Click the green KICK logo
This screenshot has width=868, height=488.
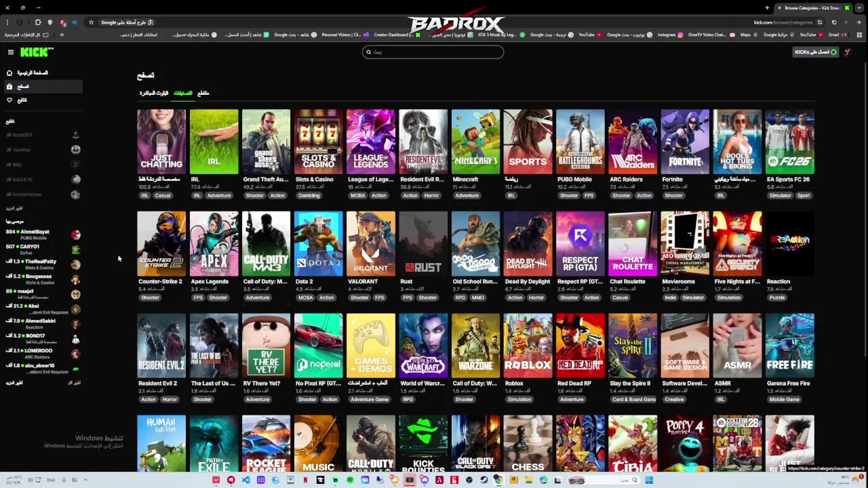click(36, 52)
